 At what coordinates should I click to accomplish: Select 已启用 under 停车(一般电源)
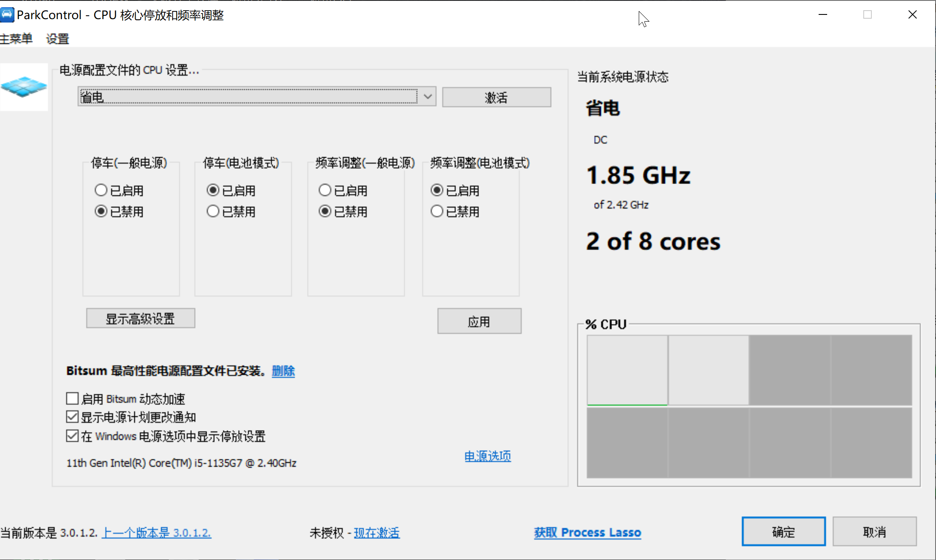pos(101,190)
